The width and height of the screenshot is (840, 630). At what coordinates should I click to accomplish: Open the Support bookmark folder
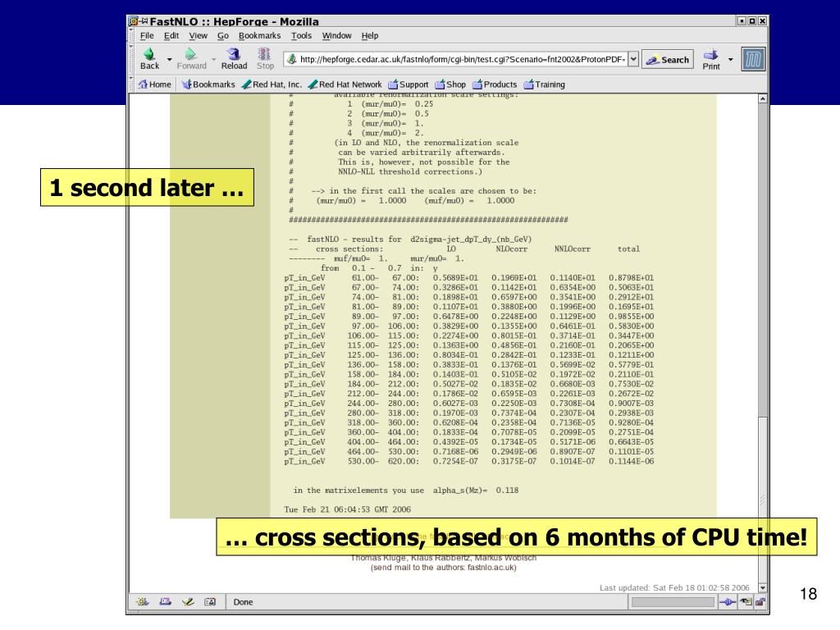[x=409, y=84]
